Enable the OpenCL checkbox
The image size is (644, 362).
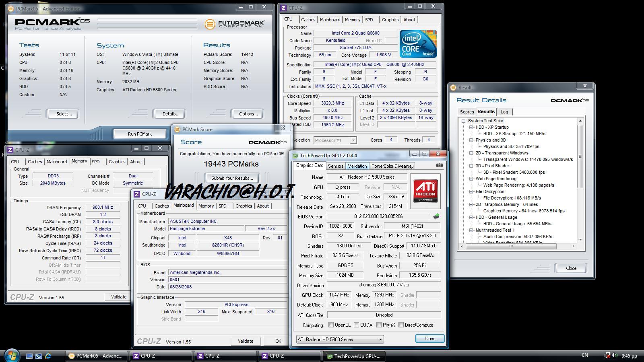(331, 325)
